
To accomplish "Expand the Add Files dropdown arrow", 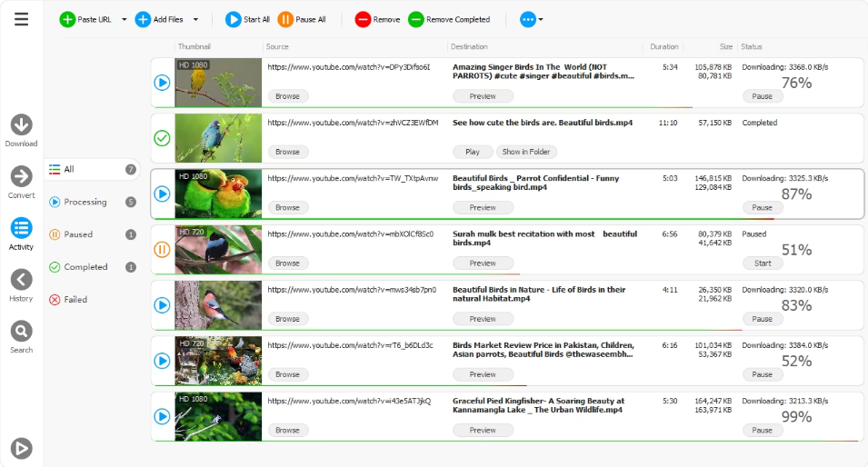I will [x=195, y=19].
